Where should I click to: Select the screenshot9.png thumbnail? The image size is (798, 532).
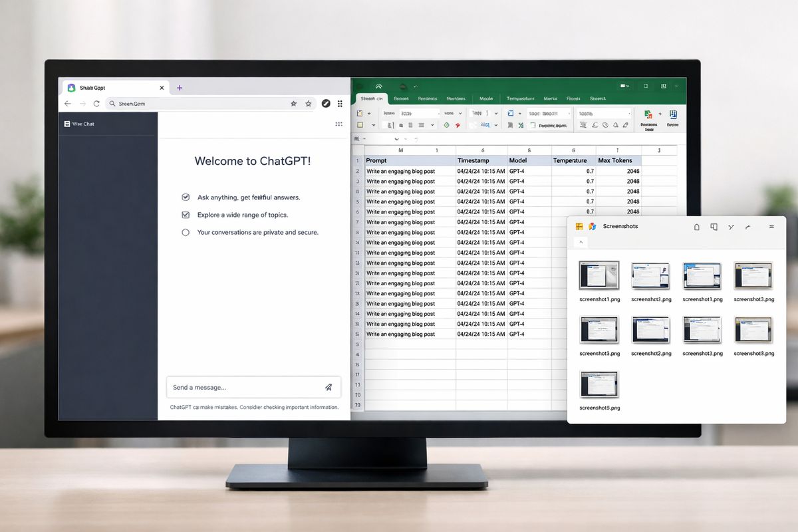(x=599, y=384)
